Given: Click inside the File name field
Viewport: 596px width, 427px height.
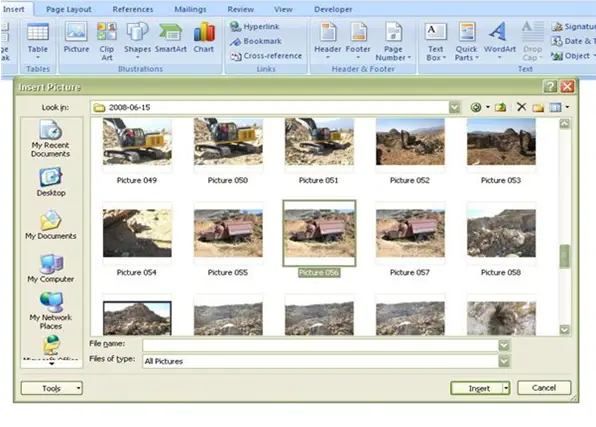Looking at the screenshot, I should [320, 345].
